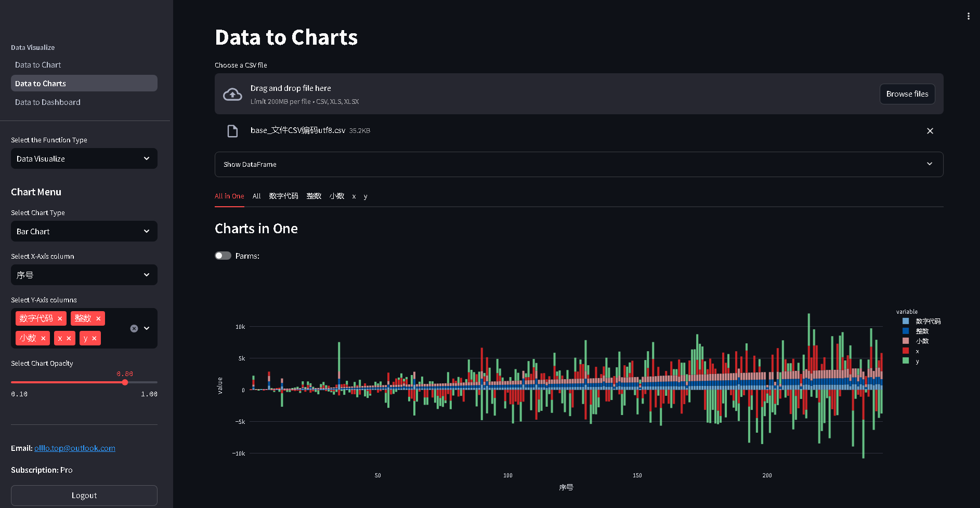This screenshot has width=980, height=508.
Task: Adjust the chart opacity slider
Action: tap(125, 382)
